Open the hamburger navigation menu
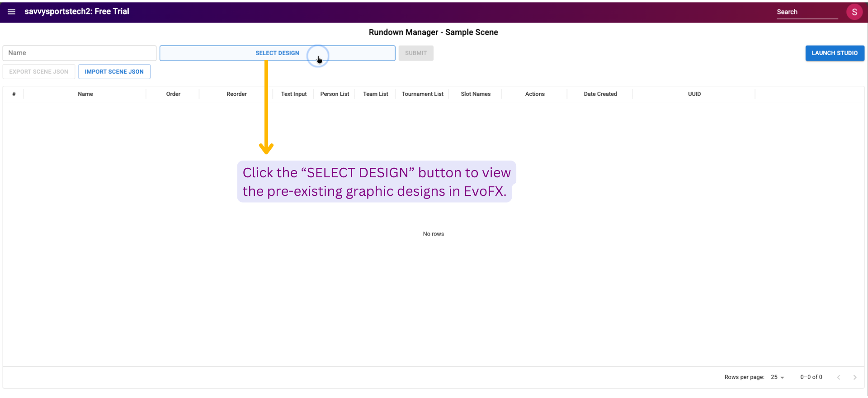The image size is (868, 398). tap(12, 12)
